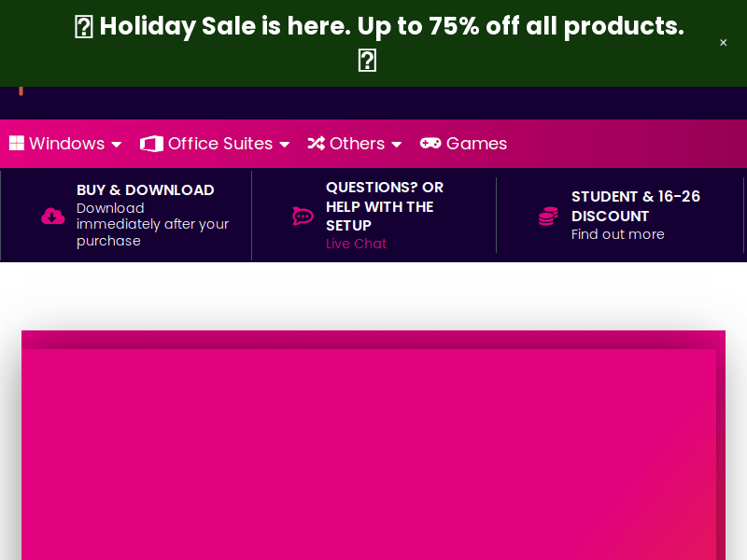Click the large pink hero banner

coord(373,448)
